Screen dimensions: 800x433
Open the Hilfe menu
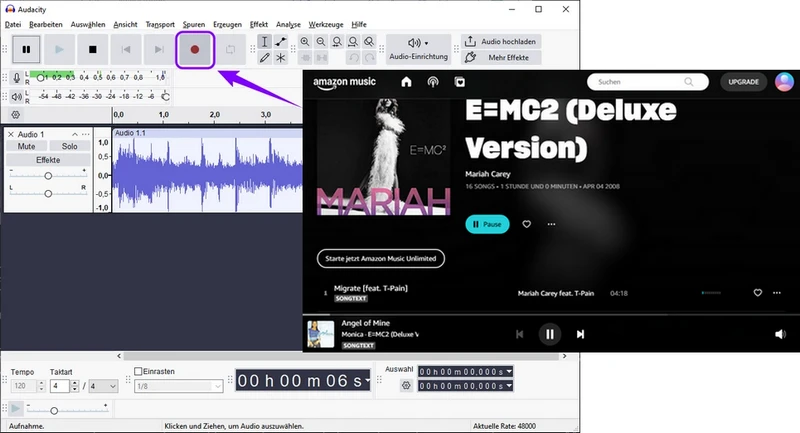359,24
